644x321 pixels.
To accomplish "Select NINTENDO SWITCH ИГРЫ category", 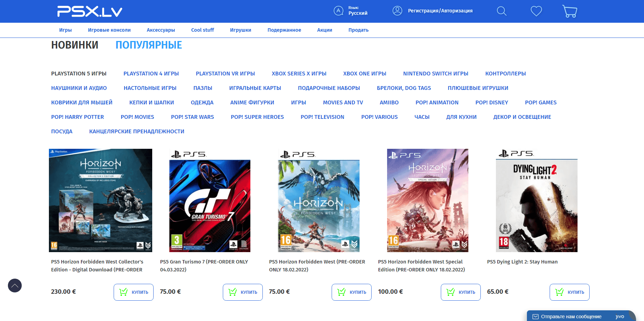I will [x=436, y=73].
